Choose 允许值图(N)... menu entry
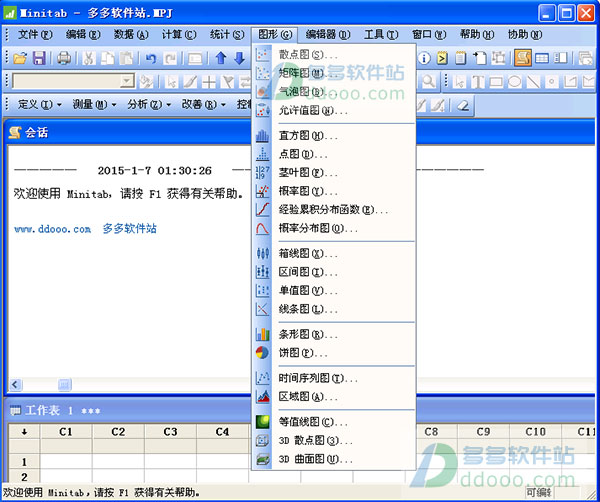This screenshot has height=502, width=600. [x=334, y=111]
